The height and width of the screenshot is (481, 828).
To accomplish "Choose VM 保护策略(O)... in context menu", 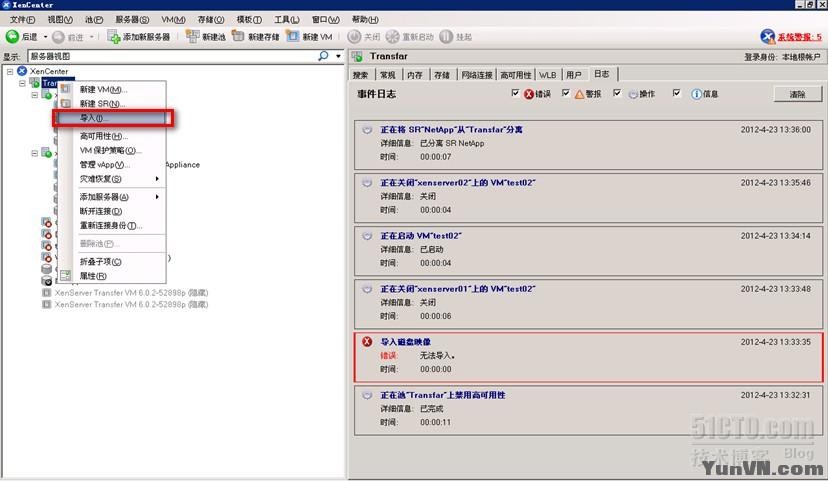I will tap(111, 150).
